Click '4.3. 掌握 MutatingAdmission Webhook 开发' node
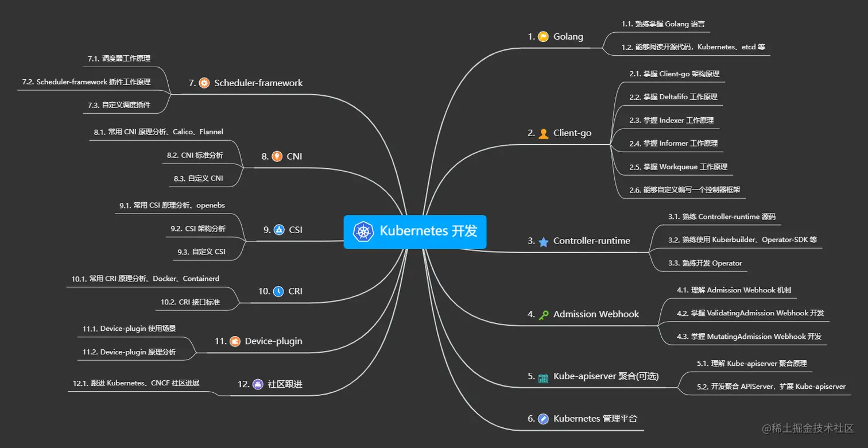 coord(749,337)
